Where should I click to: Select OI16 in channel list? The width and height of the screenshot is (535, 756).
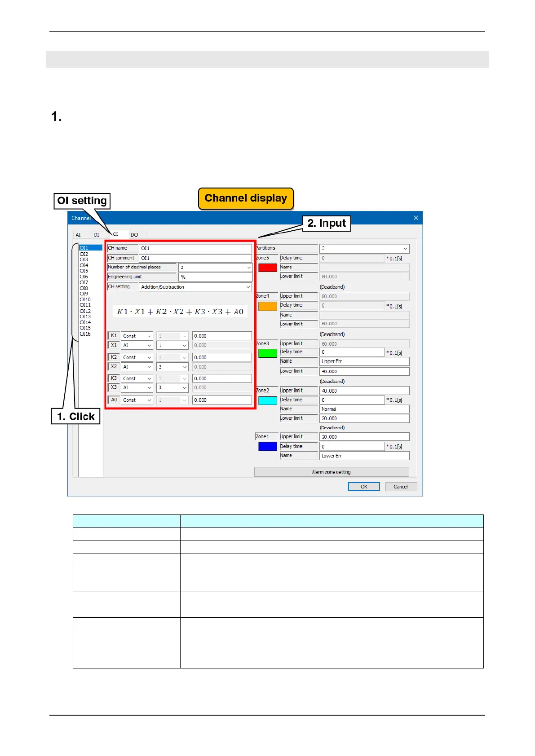coord(90,334)
